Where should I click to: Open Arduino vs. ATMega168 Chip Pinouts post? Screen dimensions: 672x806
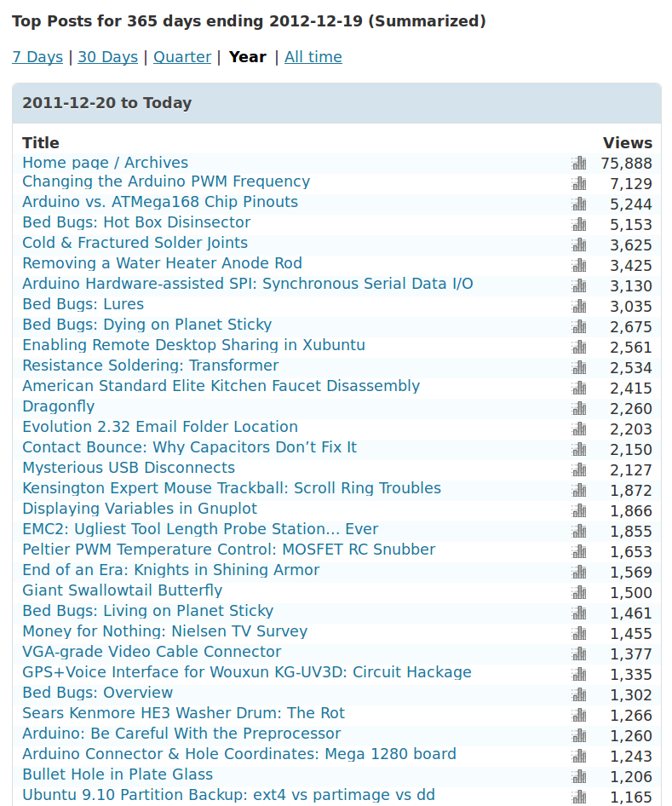[x=160, y=202]
